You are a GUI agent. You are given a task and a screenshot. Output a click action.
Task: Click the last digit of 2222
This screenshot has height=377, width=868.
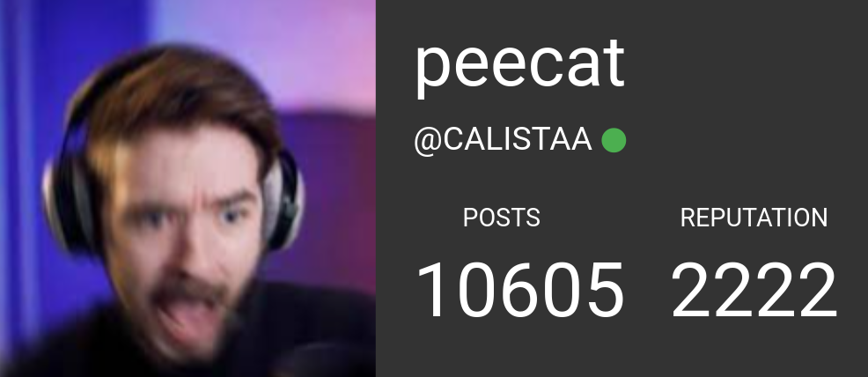[817, 291]
